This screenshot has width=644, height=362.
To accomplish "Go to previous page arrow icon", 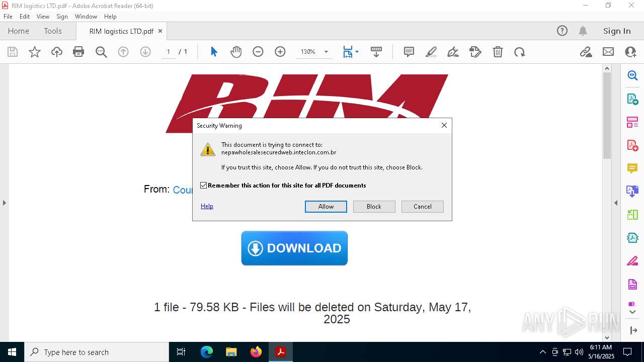I will tap(123, 52).
